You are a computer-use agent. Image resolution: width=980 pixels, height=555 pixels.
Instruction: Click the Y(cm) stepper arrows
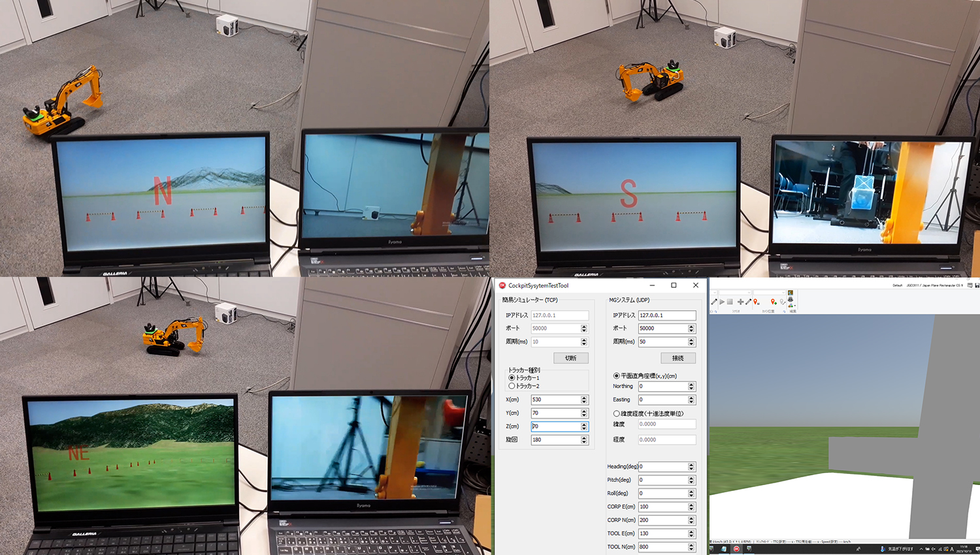tap(584, 413)
